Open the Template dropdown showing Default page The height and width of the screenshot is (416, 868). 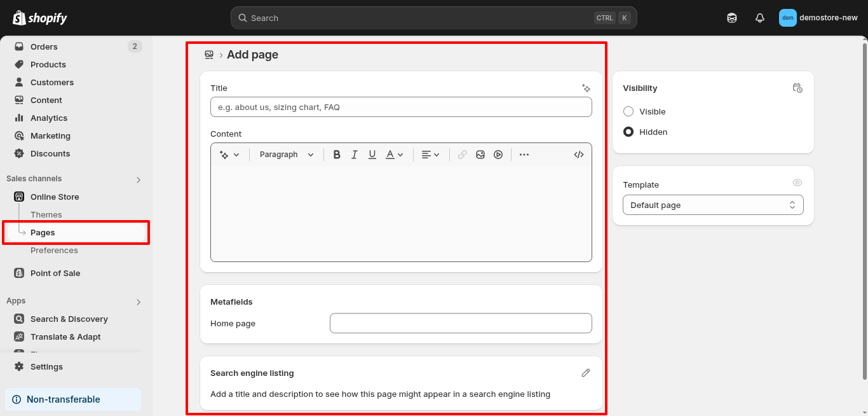tap(712, 205)
